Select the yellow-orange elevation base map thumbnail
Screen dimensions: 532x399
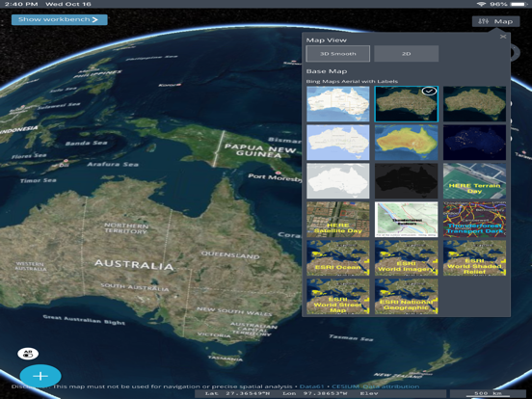(406, 143)
